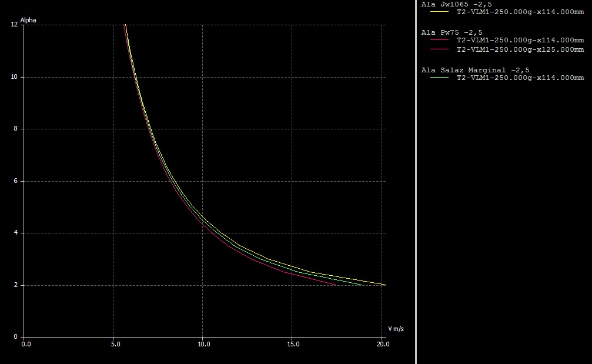Click the x125.000mm polar entry under Ala Pw75
This screenshot has width=592, height=364.
[x=520, y=49]
